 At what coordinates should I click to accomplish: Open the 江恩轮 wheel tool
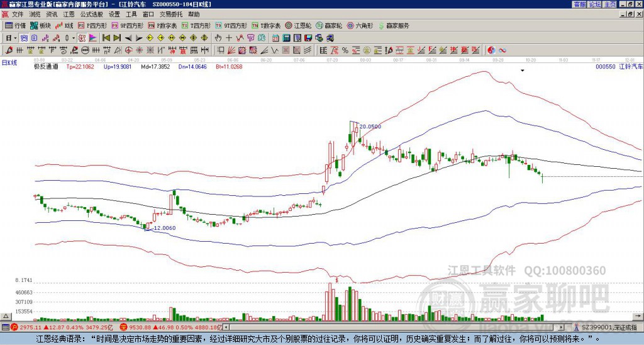pyautogui.click(x=298, y=26)
